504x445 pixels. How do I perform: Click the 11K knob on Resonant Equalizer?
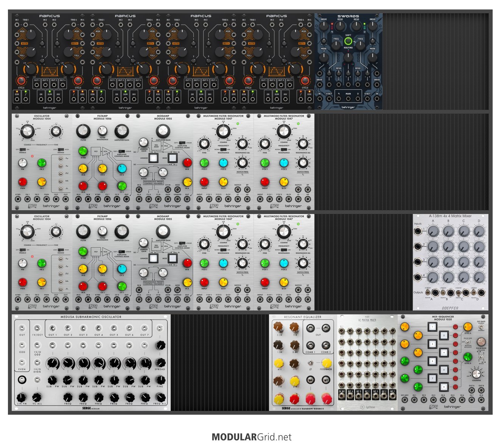point(294,327)
